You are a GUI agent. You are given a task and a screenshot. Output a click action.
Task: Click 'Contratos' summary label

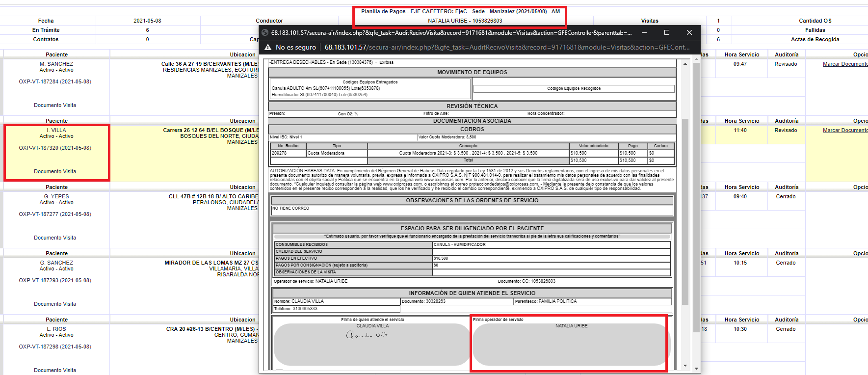(46, 39)
